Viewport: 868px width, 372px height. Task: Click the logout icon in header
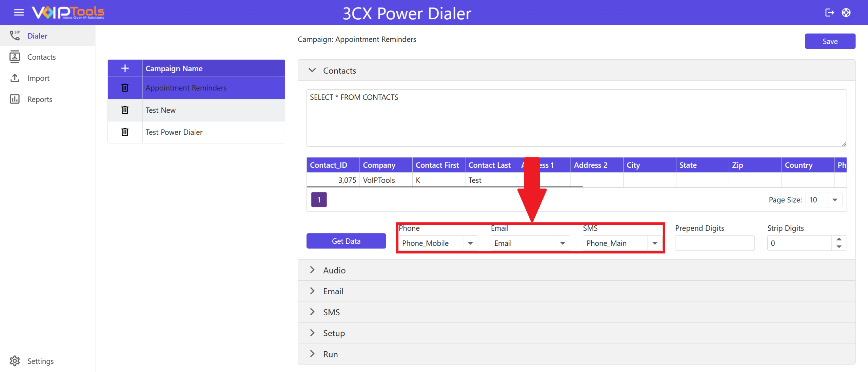(829, 13)
